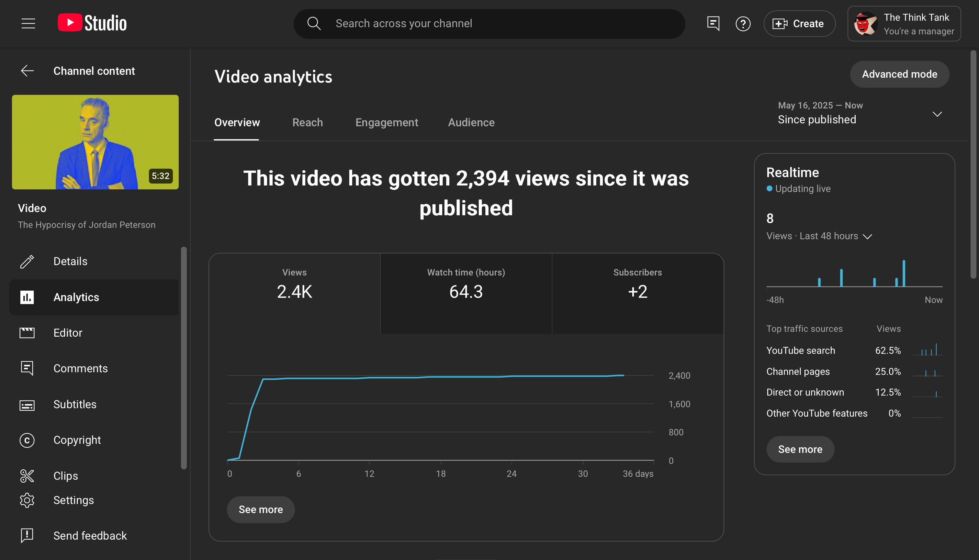
Task: Expand the Since published date range dropdown
Action: coord(937,114)
